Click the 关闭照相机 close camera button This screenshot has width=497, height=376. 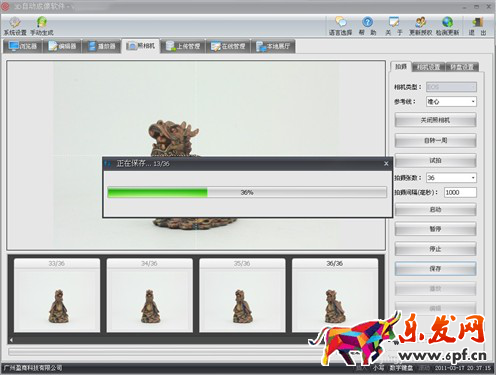click(x=435, y=120)
